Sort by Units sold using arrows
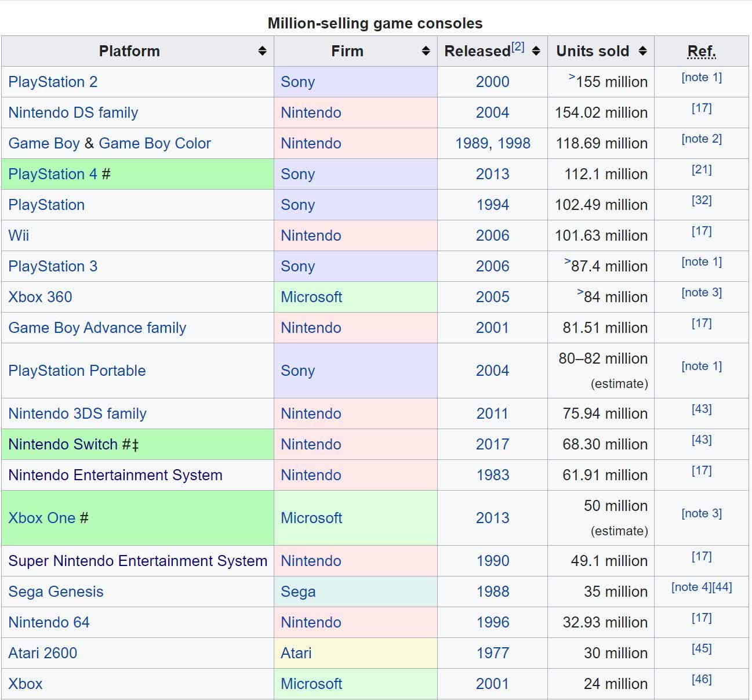 (642, 51)
